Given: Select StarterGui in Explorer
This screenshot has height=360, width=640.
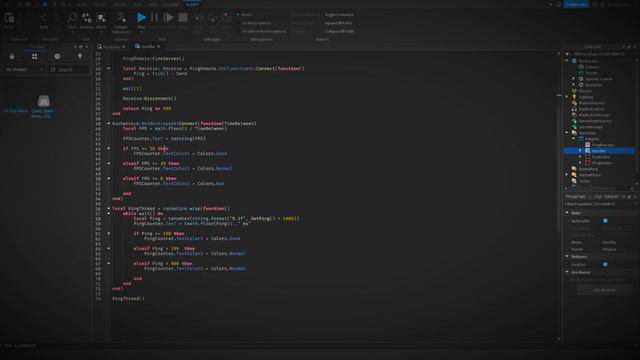Looking at the screenshot, I should 587,133.
